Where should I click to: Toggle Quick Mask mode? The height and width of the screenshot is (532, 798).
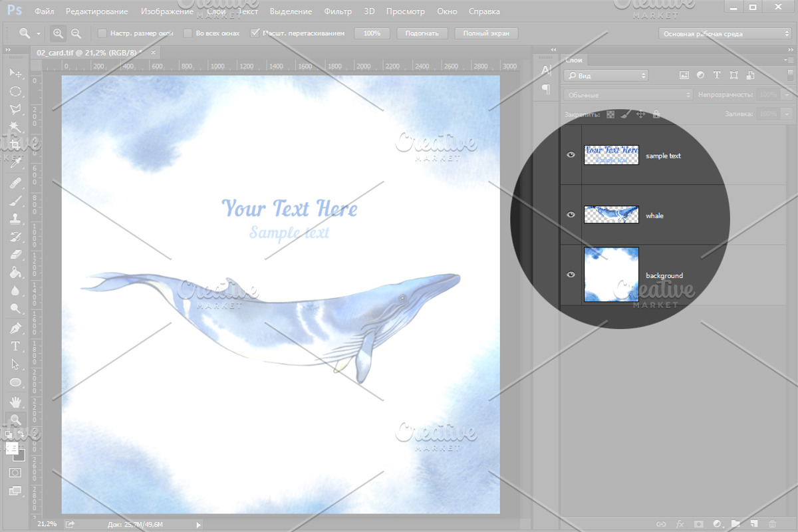15,472
